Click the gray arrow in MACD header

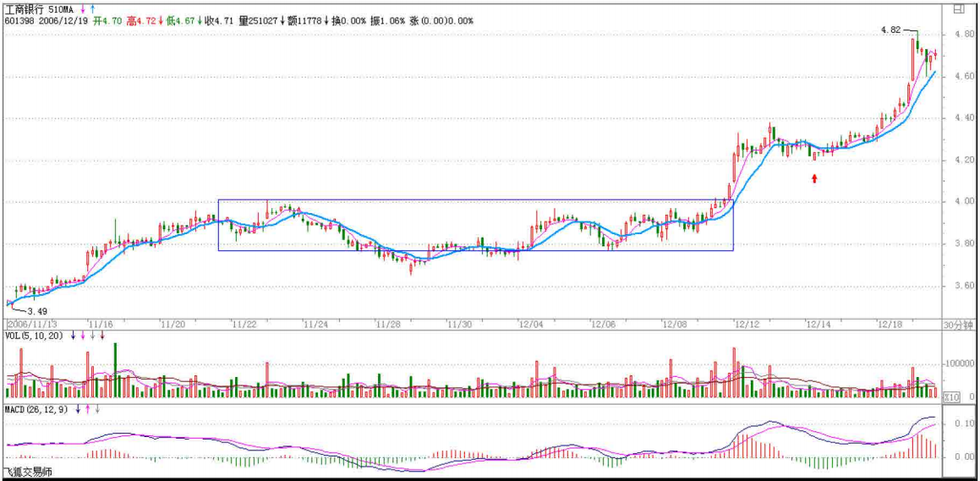tap(97, 409)
